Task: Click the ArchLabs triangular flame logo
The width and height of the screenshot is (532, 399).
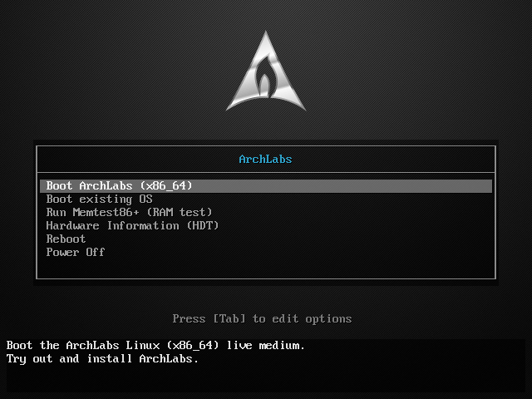Action: [265, 73]
